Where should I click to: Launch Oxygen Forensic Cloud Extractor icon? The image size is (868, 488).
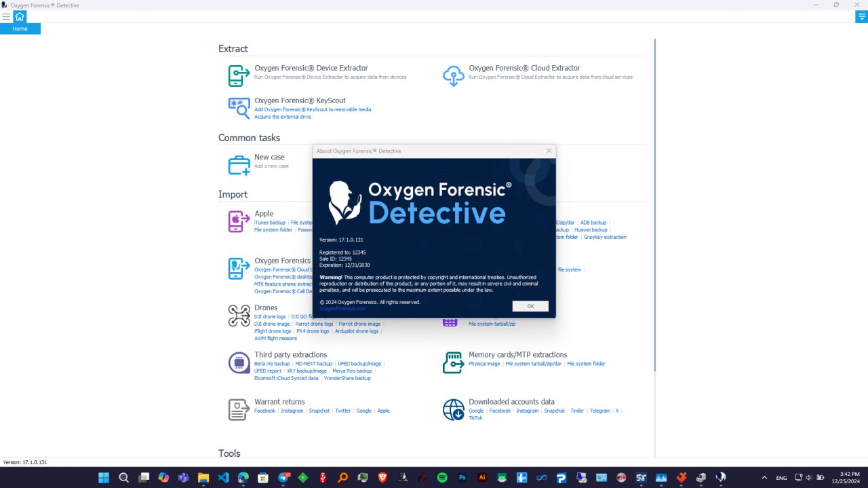(453, 75)
